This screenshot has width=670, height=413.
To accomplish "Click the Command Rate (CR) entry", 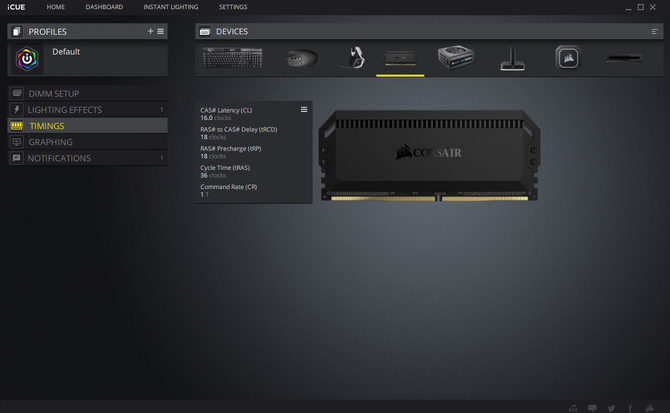I will click(x=229, y=190).
